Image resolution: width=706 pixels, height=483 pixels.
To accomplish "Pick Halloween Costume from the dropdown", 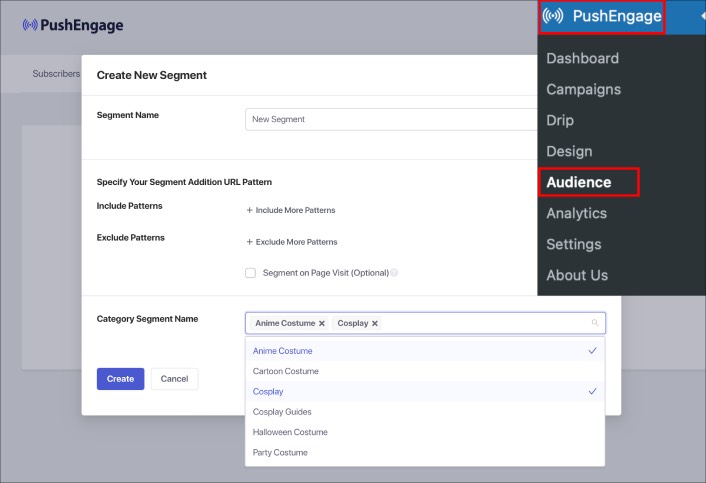I will 425,432.
